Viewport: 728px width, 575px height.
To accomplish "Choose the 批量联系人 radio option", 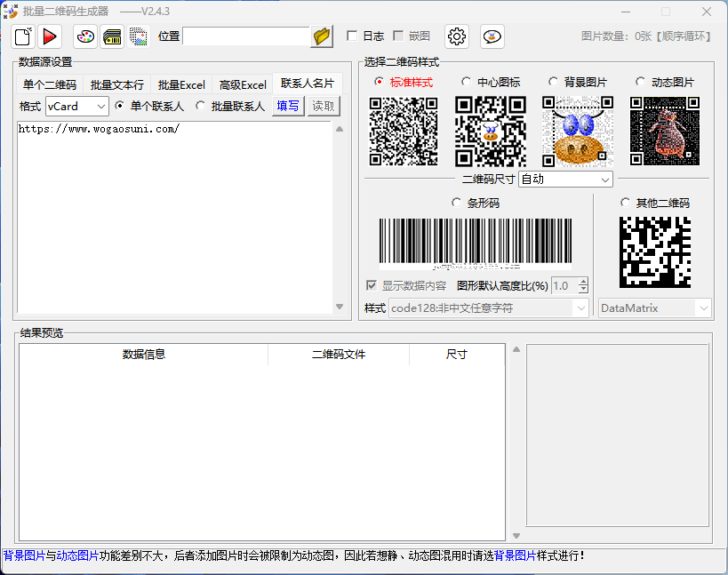I will point(201,107).
